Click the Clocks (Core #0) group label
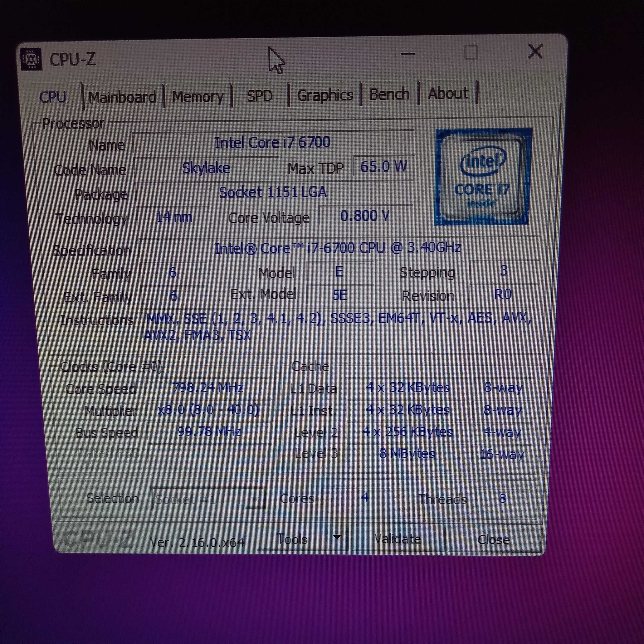Screen dimensions: 644x644 coord(111,367)
